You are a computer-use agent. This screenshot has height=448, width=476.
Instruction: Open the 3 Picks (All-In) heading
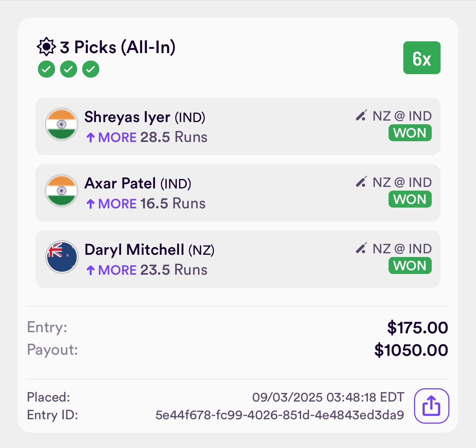[x=118, y=47]
